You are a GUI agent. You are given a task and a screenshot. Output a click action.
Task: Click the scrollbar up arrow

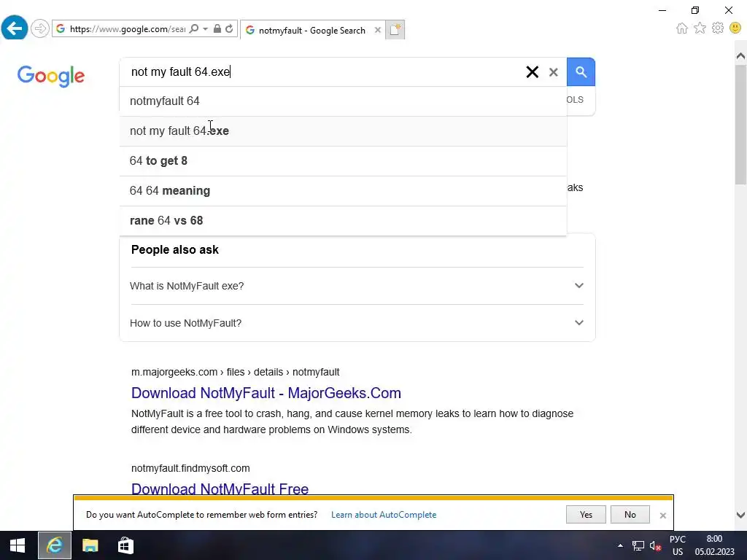click(740, 56)
